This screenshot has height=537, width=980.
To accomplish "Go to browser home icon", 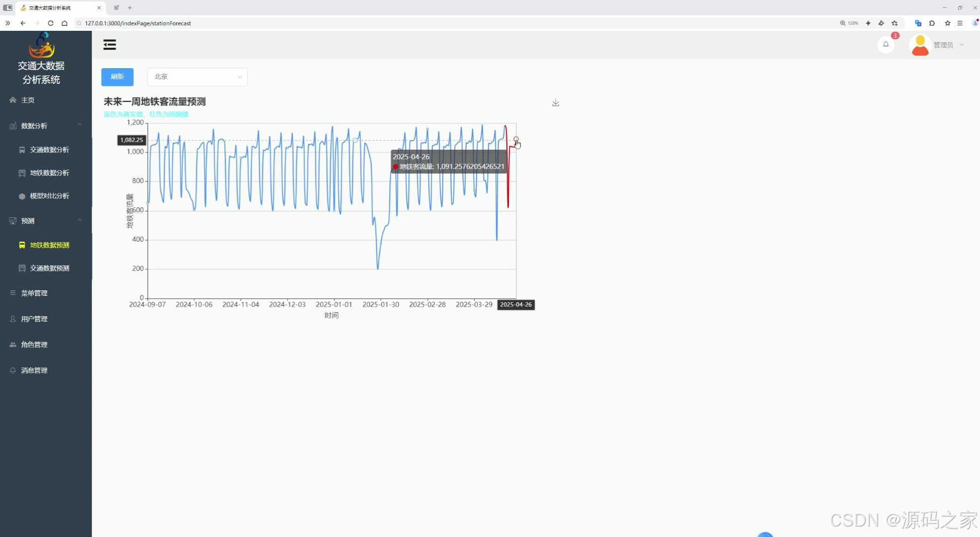I will [x=65, y=23].
